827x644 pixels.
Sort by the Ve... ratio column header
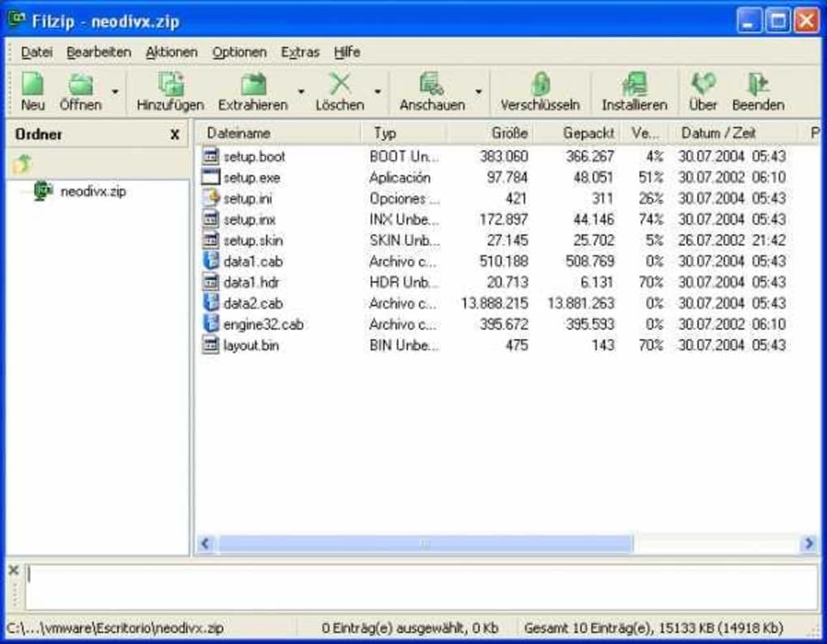coord(644,133)
